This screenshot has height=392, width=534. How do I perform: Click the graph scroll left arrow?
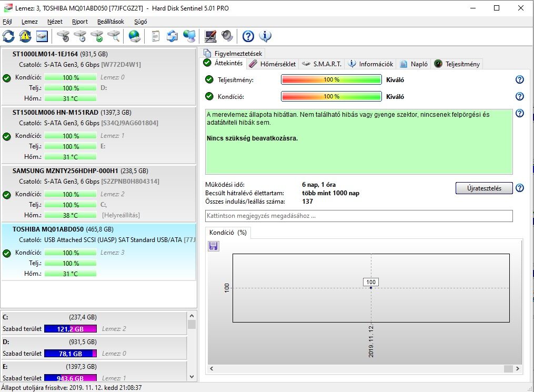click(x=211, y=368)
